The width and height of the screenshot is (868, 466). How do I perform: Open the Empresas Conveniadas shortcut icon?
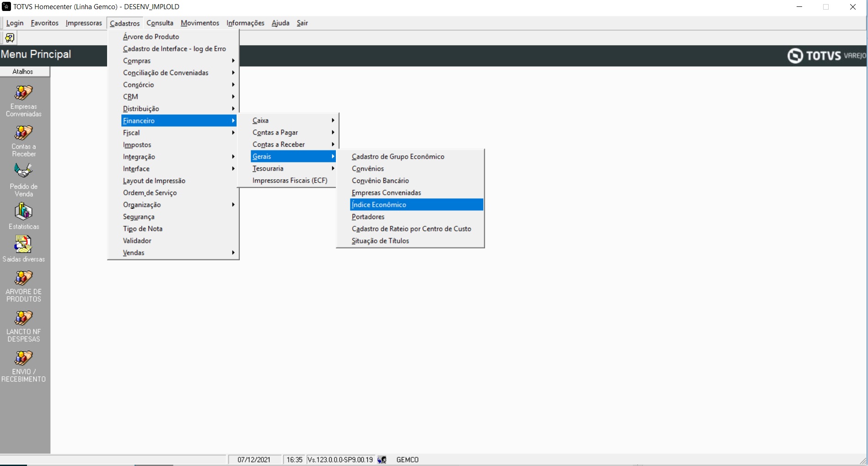point(24,93)
